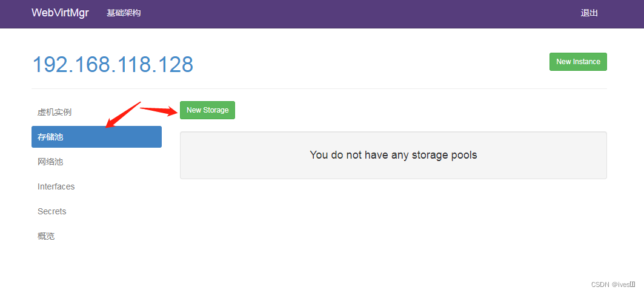This screenshot has width=644, height=293.
Task: View the 概览 overview sidebar item
Action: [x=46, y=236]
